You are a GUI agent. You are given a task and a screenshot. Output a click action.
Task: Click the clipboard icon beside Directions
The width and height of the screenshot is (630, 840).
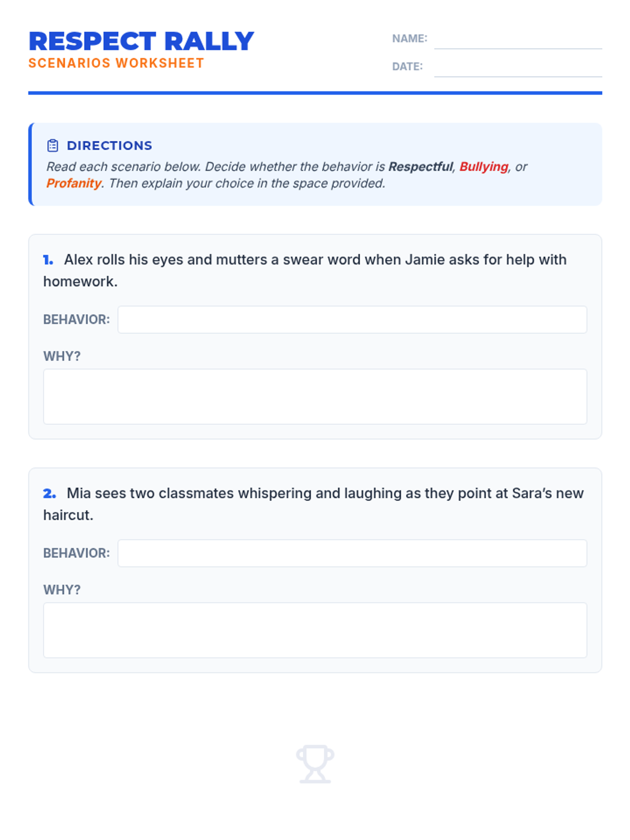[52, 145]
